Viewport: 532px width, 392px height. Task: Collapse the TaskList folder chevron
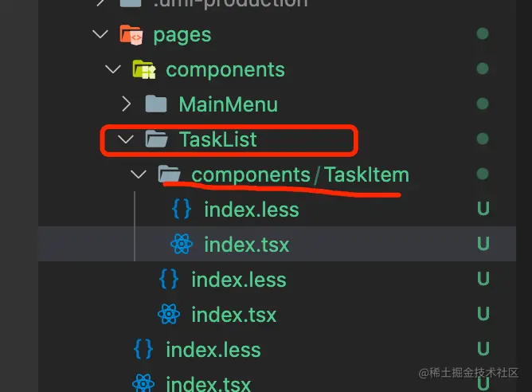pyautogui.click(x=126, y=139)
